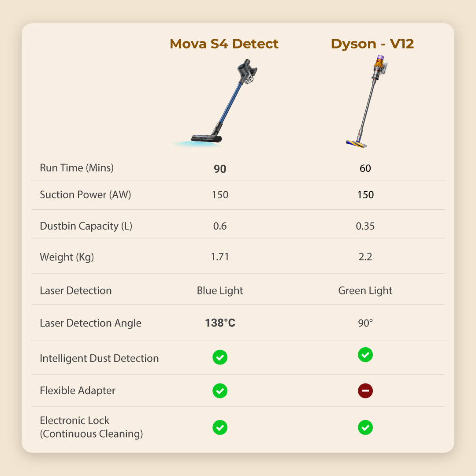Screen dimensions: 476x476
Task: Click Mova Electronic Lock green checkmark
Action: 220,427
